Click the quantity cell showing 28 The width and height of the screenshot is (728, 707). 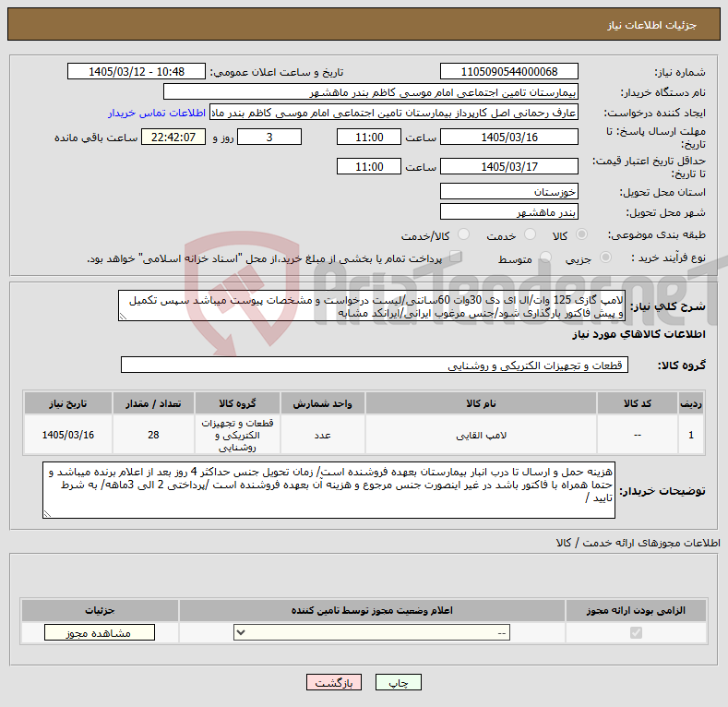click(x=153, y=435)
